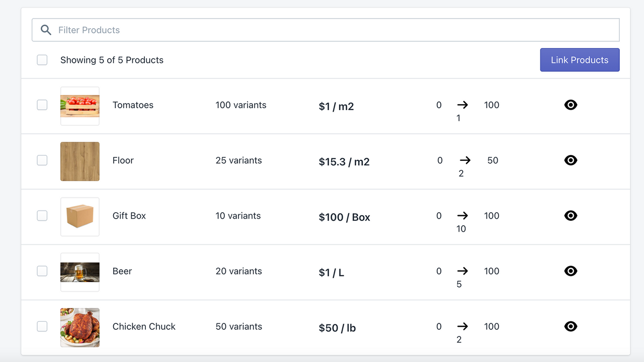Click the eye icon for Floor

point(571,160)
